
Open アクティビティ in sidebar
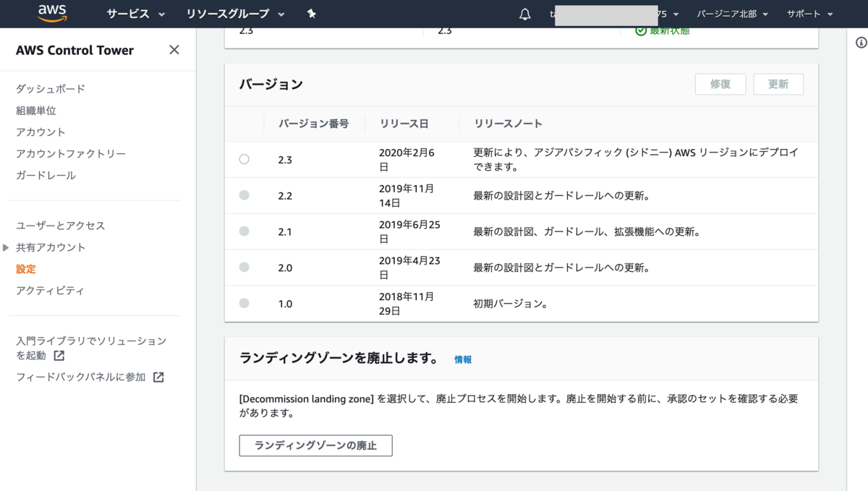(51, 291)
